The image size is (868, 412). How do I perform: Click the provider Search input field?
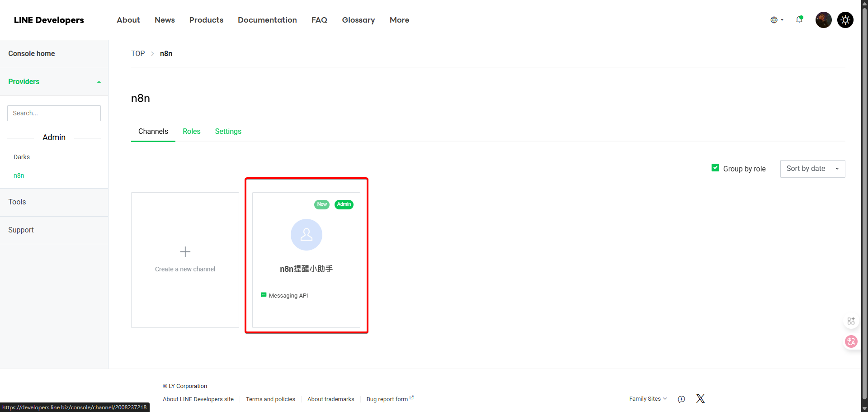(x=54, y=113)
